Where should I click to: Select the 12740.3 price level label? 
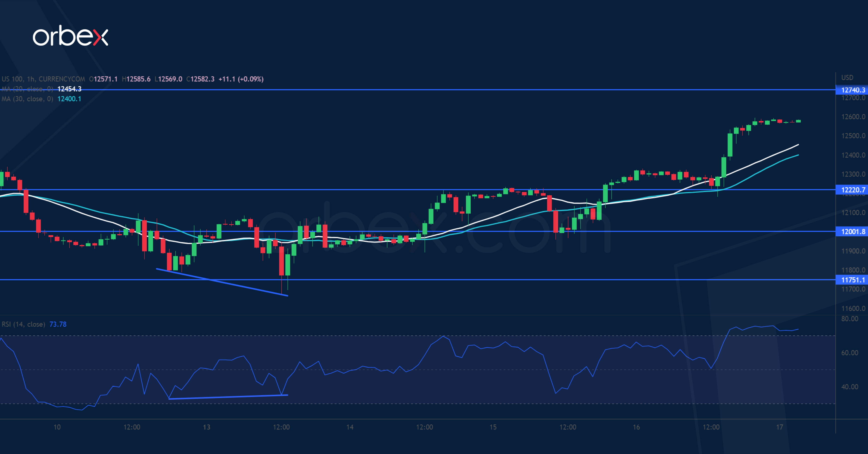click(x=852, y=90)
